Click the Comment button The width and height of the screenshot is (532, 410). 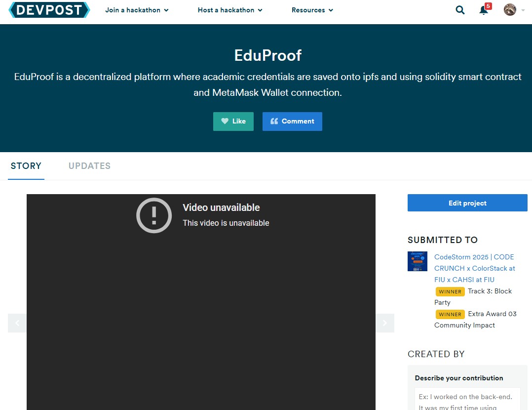pyautogui.click(x=292, y=121)
